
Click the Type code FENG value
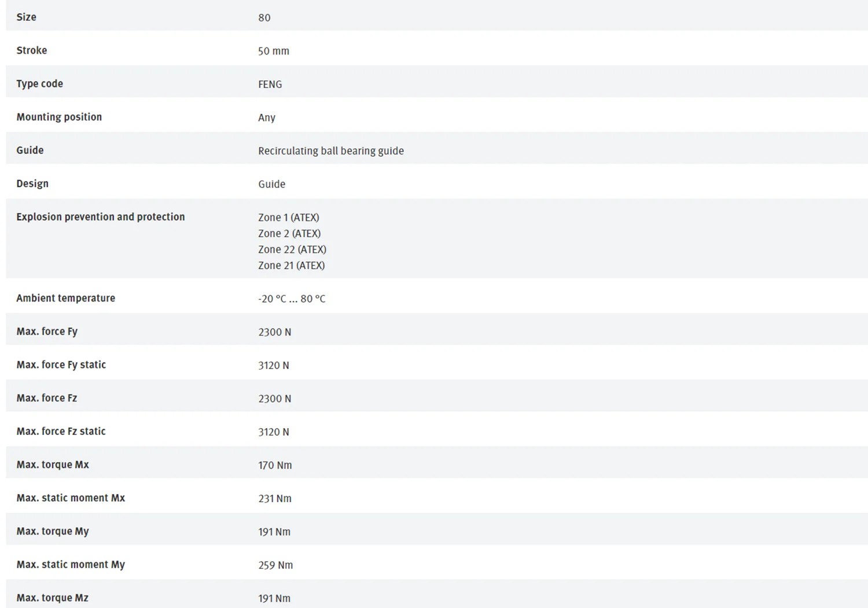(270, 84)
